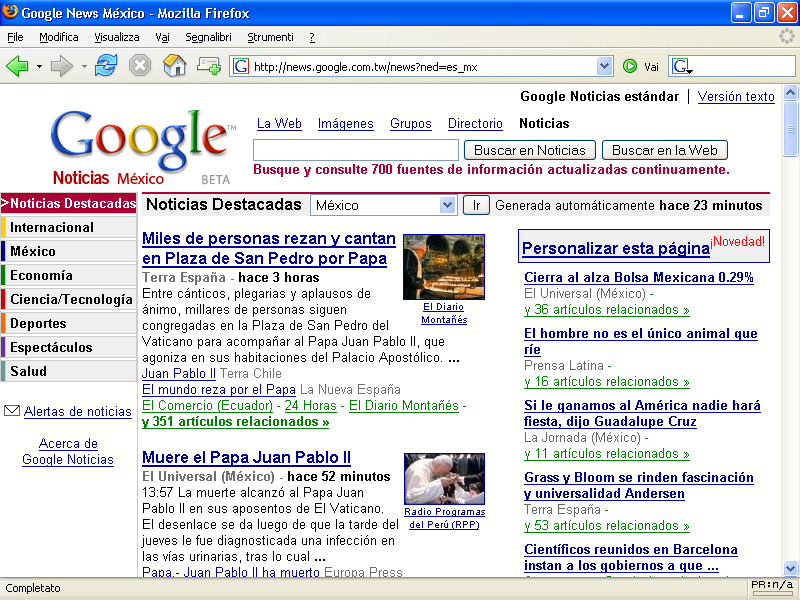Click the Google Noticias México logo

[x=143, y=147]
